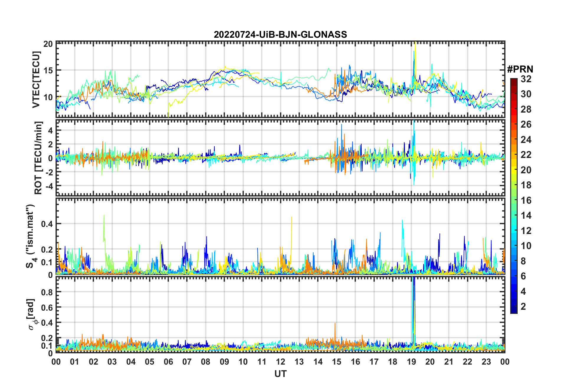Click colorbar tick label 32
This screenshot has height=392, width=561.
click(526, 79)
